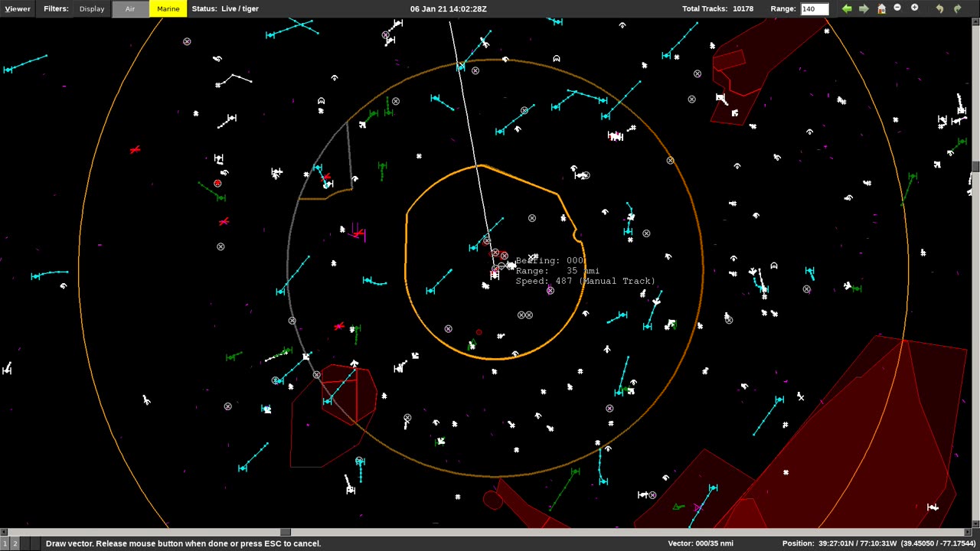Screen dimensions: 980x551
Task: Switch to view tab 1
Action: (5, 543)
